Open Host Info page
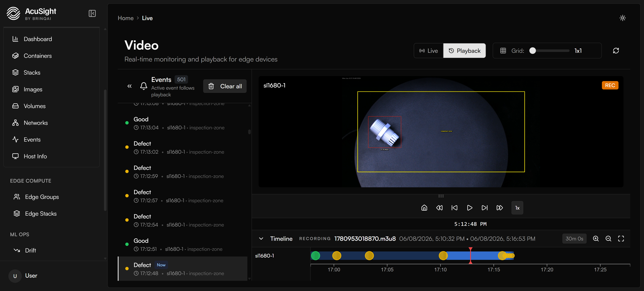The image size is (644, 291). tap(51, 156)
